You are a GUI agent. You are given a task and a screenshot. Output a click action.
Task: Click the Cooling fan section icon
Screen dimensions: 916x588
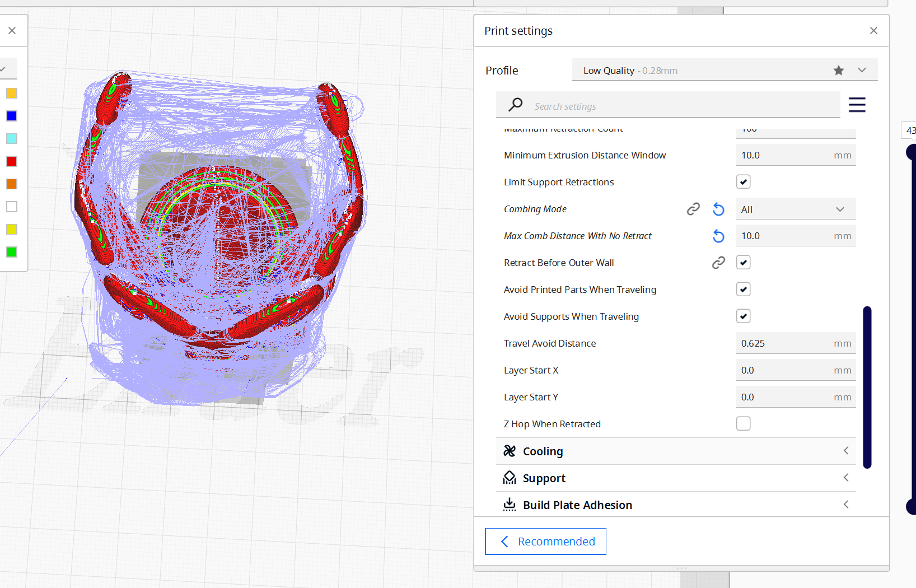click(510, 451)
